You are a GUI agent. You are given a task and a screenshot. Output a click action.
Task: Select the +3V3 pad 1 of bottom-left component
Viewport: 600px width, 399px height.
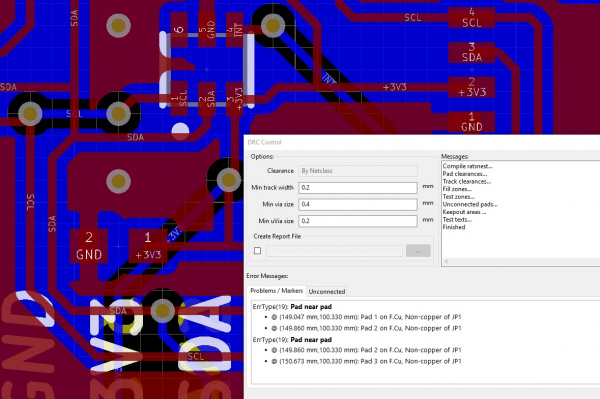pos(148,246)
